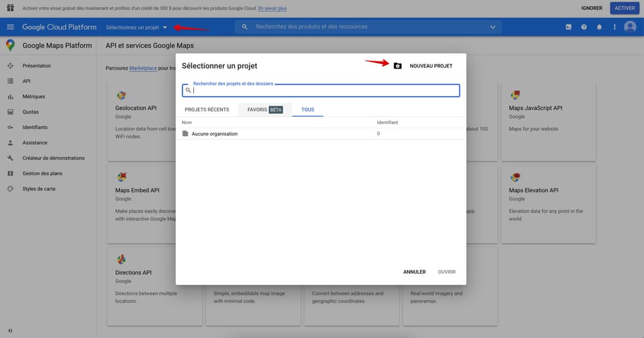Screen dimensions: 644x338
Task: Click the Geolocation API card icon
Action: pyautogui.click(x=121, y=95)
